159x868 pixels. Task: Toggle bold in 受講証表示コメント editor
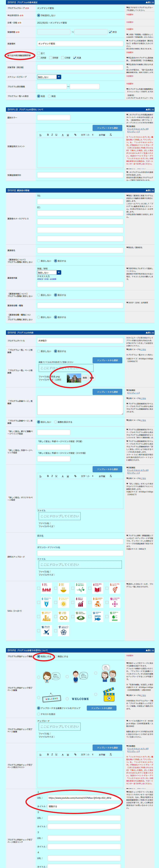click(48, 135)
